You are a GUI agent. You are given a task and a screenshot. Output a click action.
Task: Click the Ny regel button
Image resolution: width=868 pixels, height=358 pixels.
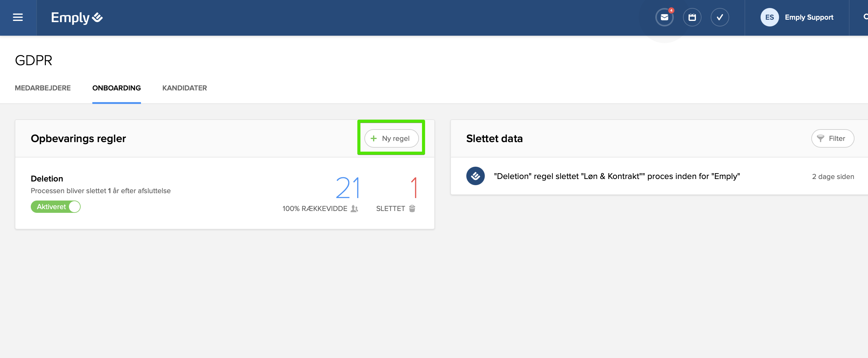[391, 138]
